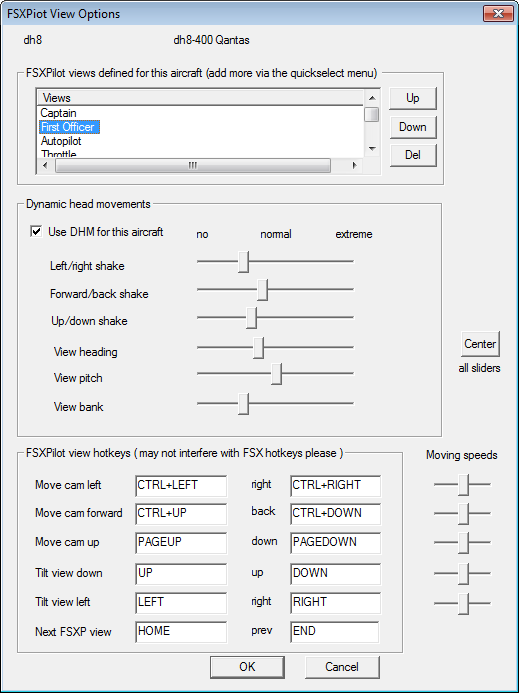Click the Tilt view down hotkey field
The image size is (519, 693).
point(181,574)
